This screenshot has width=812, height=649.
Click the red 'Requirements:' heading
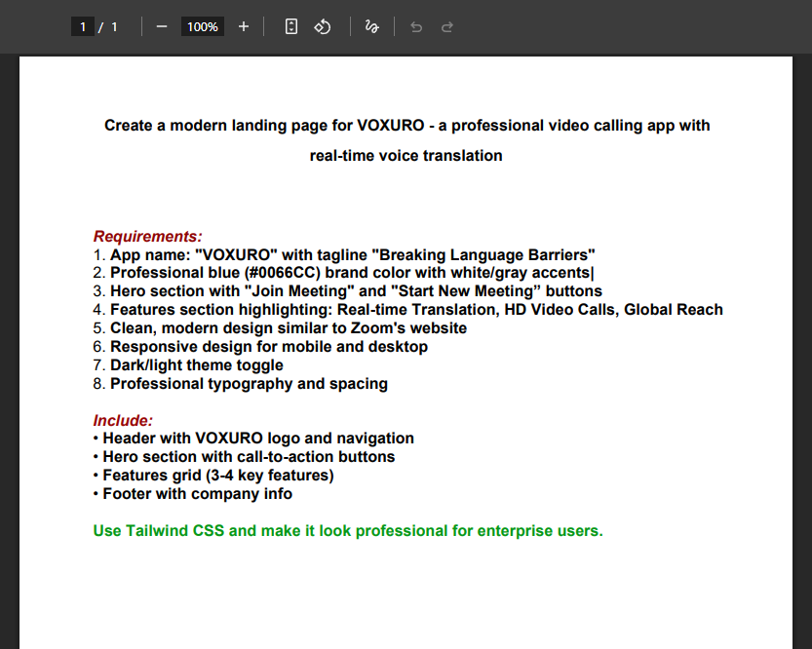(x=147, y=237)
